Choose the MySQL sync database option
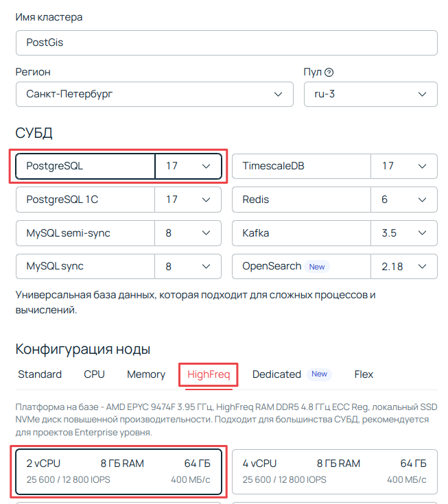Viewport: 448px width, 504px height. [x=86, y=266]
